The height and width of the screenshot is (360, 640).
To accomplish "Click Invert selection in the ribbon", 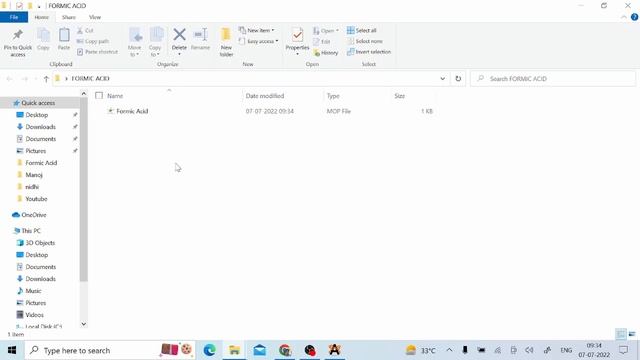I will pyautogui.click(x=369, y=52).
